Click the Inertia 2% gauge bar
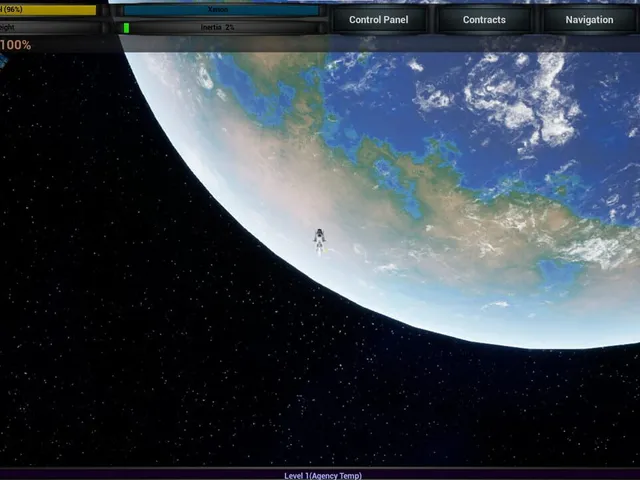 coord(221,28)
